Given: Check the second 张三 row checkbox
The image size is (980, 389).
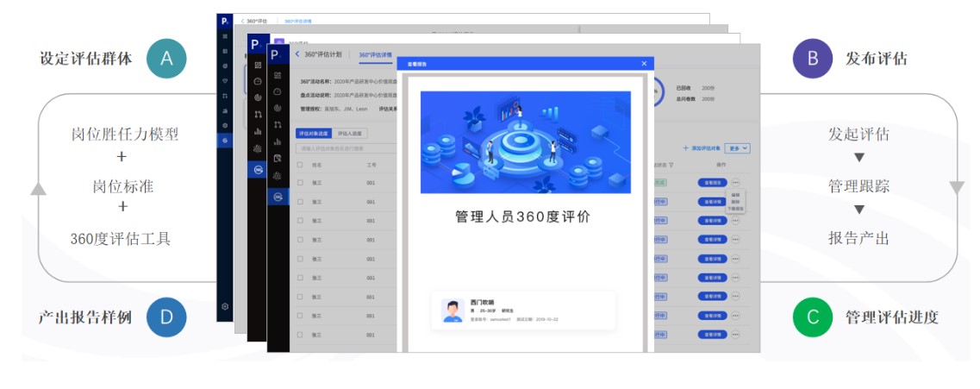Looking at the screenshot, I should tap(300, 202).
